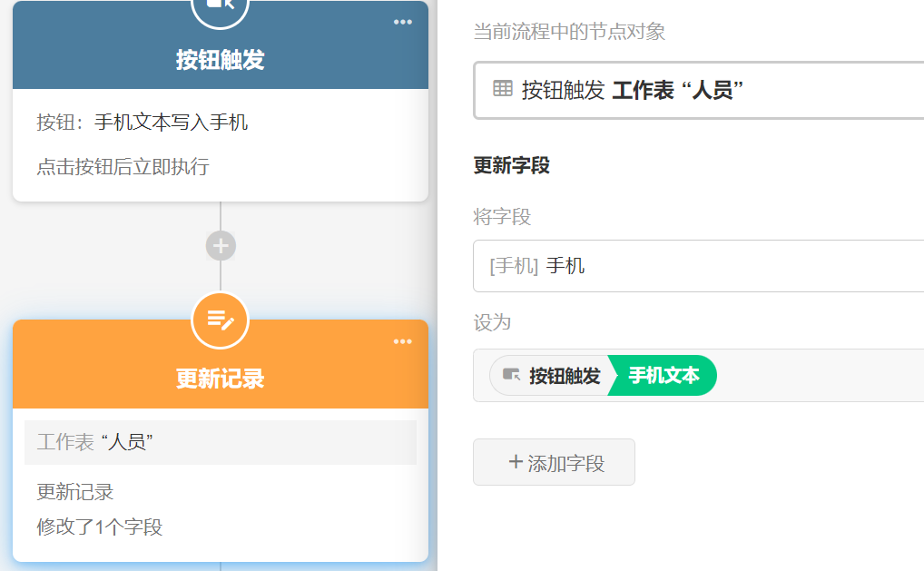Click the pencil-list icon above 更新记录
The width and height of the screenshot is (924, 571).
220,320
